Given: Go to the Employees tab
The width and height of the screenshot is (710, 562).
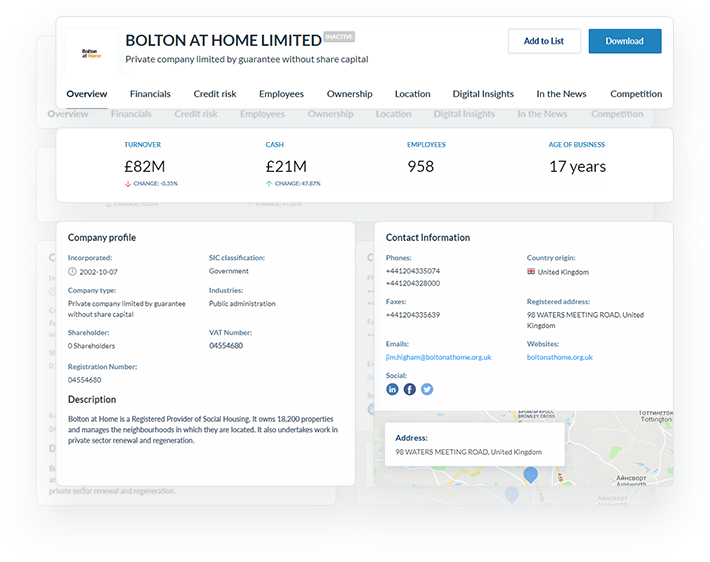Looking at the screenshot, I should coord(281,94).
